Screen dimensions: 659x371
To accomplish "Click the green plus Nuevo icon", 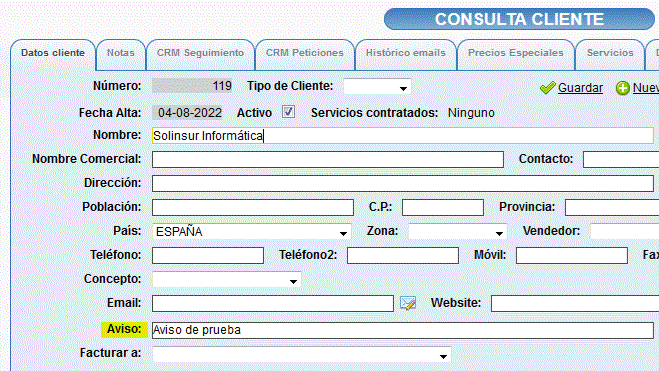I will [622, 88].
